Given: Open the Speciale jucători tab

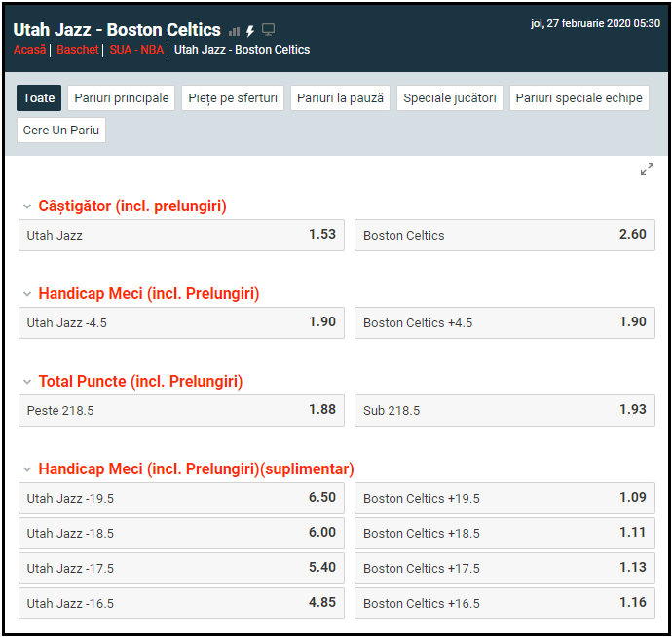Looking at the screenshot, I should (x=449, y=98).
